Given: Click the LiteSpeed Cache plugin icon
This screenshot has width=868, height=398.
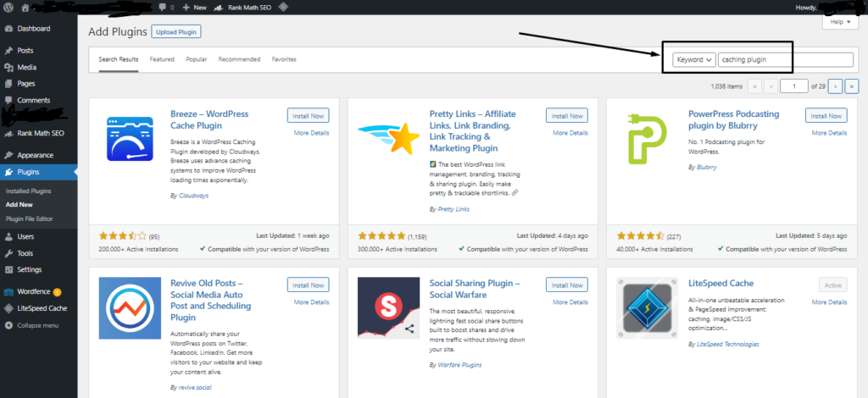Looking at the screenshot, I should pyautogui.click(x=647, y=308).
